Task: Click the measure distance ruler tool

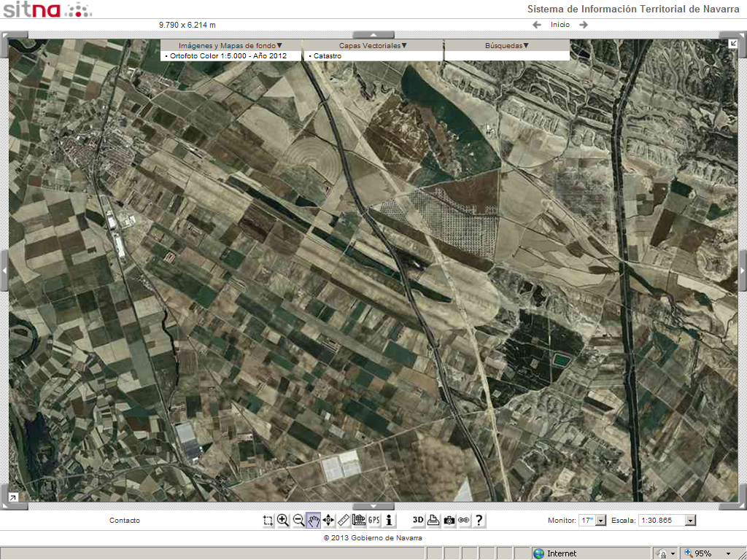Action: (344, 520)
